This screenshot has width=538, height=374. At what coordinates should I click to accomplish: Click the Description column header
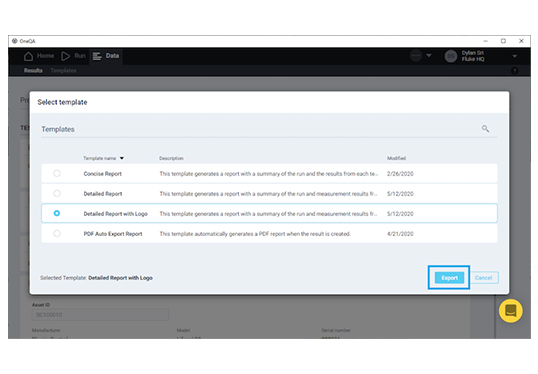(x=171, y=158)
